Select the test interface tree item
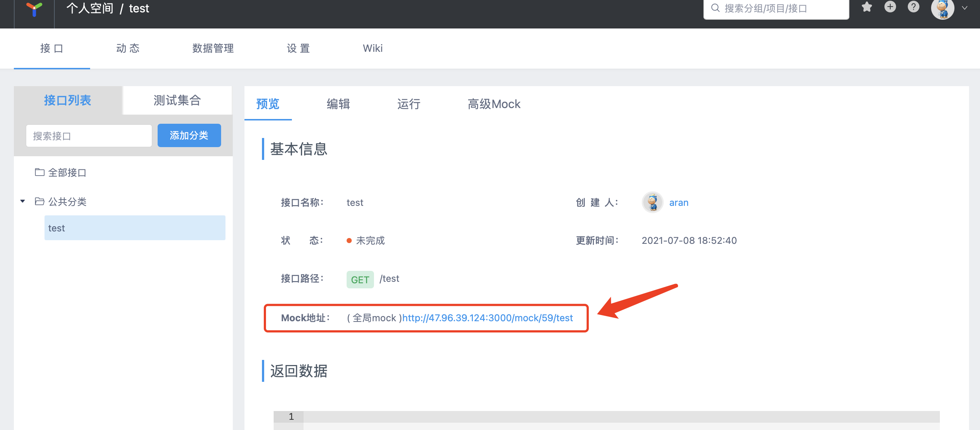980x430 pixels. (135, 228)
